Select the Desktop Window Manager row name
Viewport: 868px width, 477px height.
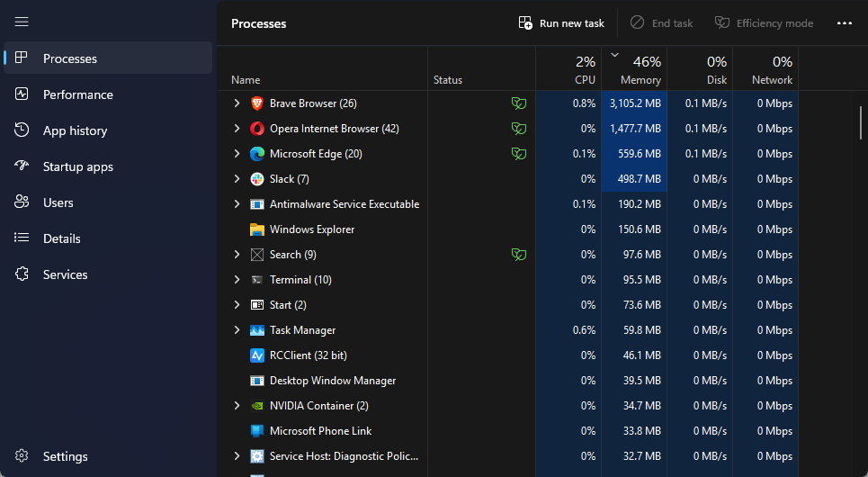(333, 381)
